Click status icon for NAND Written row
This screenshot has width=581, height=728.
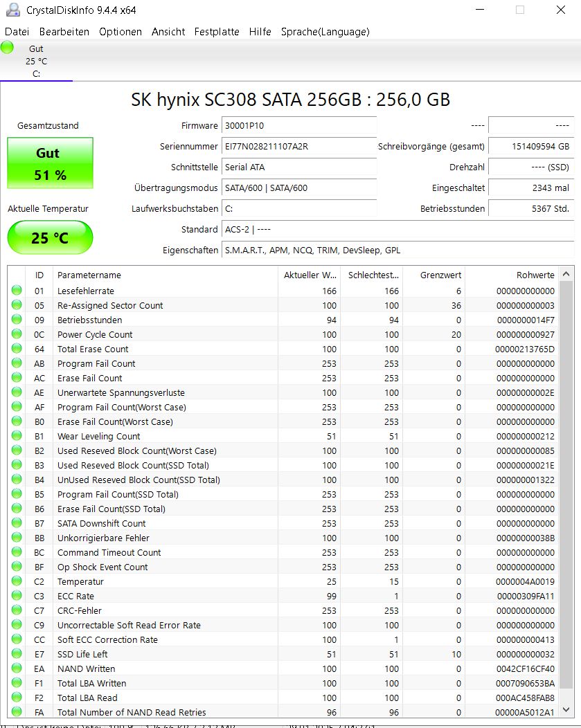[17, 668]
